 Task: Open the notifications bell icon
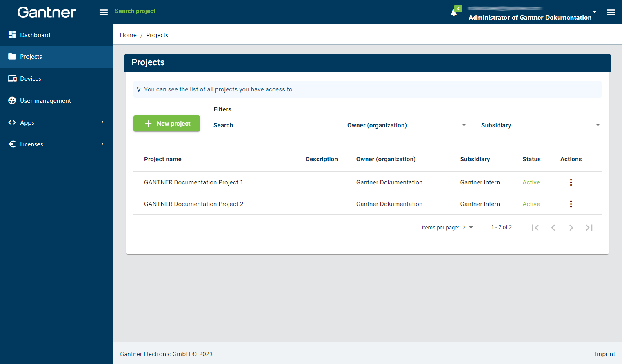(x=453, y=12)
